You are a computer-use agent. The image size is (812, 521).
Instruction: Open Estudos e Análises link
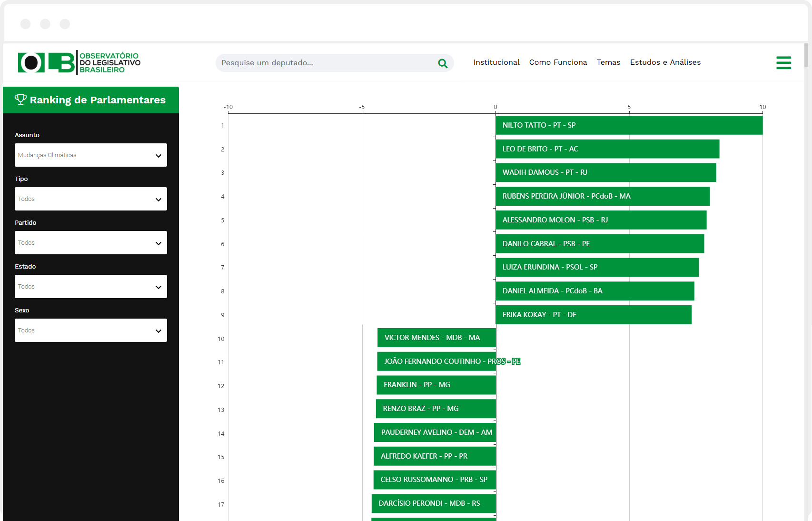click(665, 62)
